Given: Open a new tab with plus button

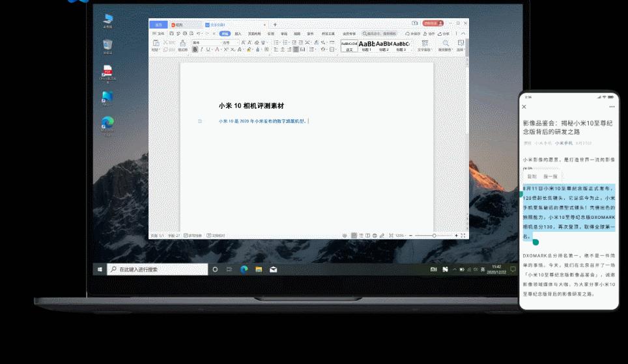Looking at the screenshot, I should (x=275, y=25).
